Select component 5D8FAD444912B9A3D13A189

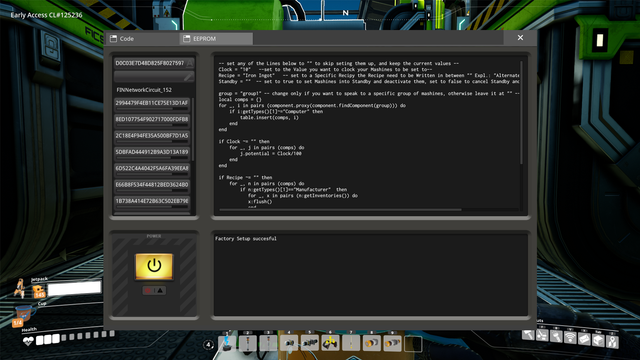(152, 153)
